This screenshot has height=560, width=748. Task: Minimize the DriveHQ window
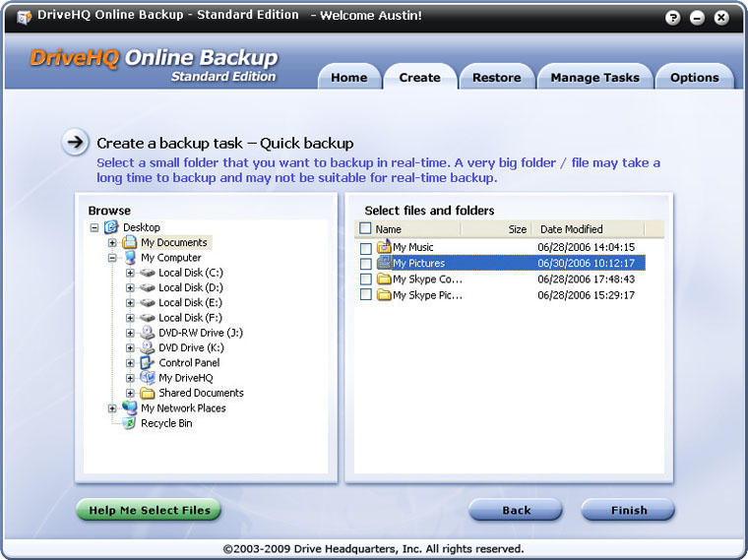coord(697,18)
